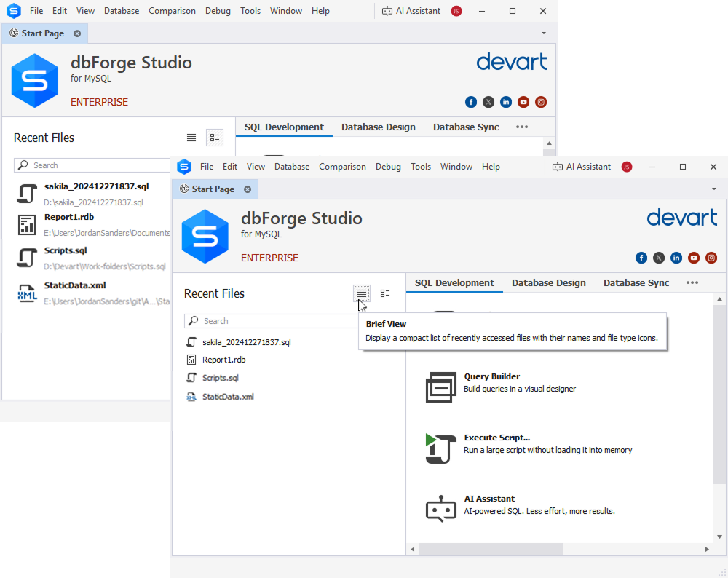728x578 pixels.
Task: Open Window menu in back window
Action: click(x=286, y=11)
